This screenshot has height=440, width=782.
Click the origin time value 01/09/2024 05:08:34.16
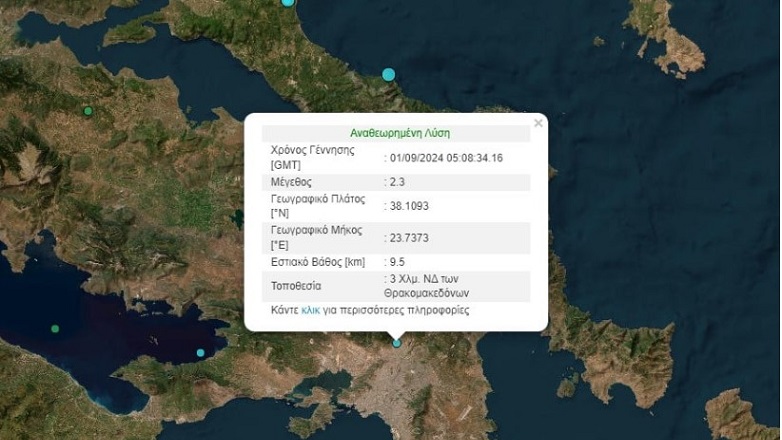(446, 158)
